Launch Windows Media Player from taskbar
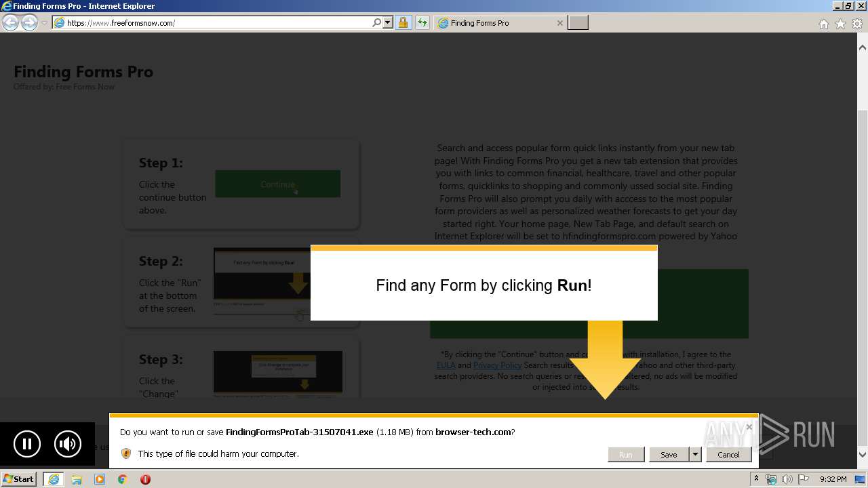Image resolution: width=868 pixels, height=488 pixels. [x=100, y=479]
